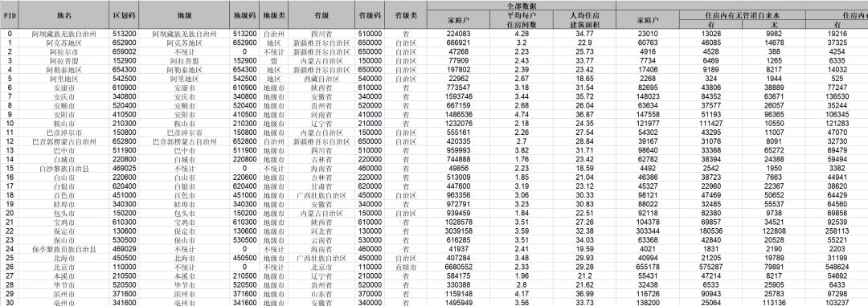868x306 pixels.
Task: Click the 保亭黎族苗族自治县 cell
Action: pos(64,248)
